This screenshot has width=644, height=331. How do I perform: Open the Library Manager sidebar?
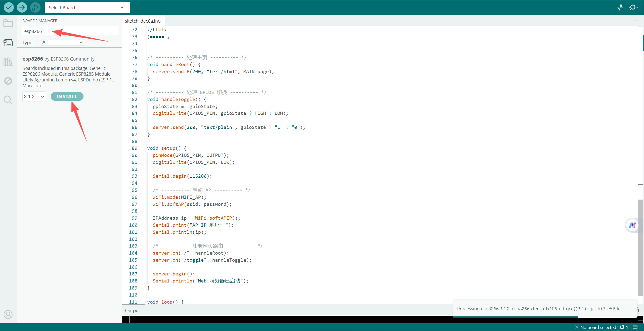(8, 62)
